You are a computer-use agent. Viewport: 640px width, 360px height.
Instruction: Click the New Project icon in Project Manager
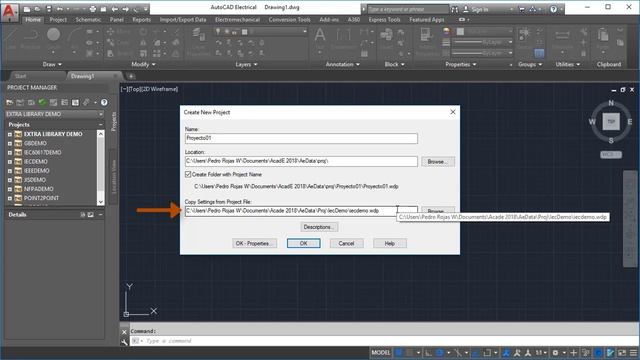point(20,102)
